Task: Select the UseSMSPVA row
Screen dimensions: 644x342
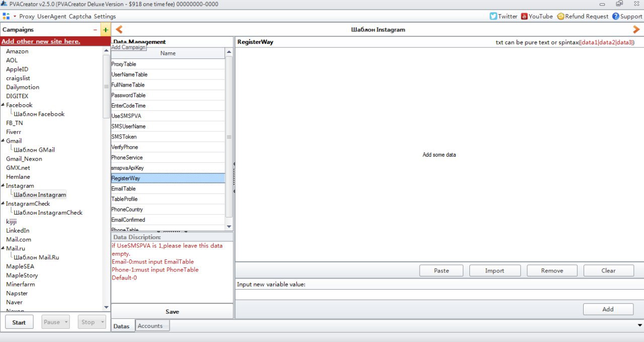Action: coord(168,116)
